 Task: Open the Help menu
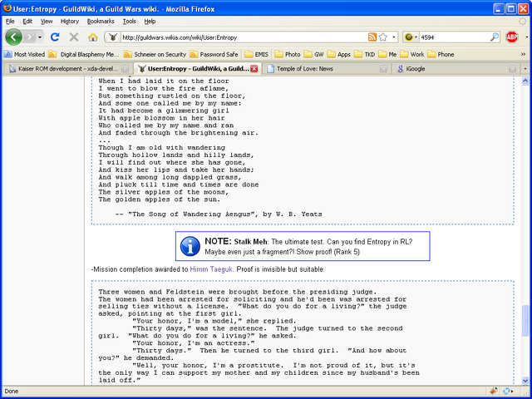(x=150, y=21)
